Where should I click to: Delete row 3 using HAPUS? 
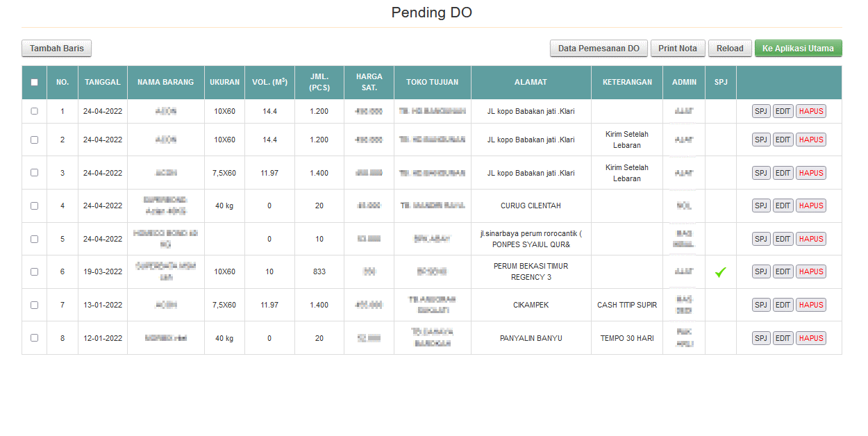(810, 173)
